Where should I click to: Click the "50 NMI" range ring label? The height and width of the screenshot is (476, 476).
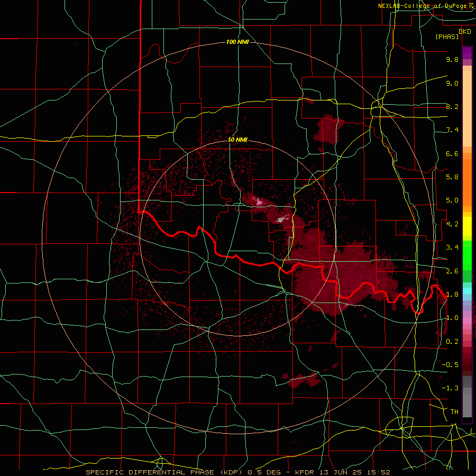click(237, 140)
